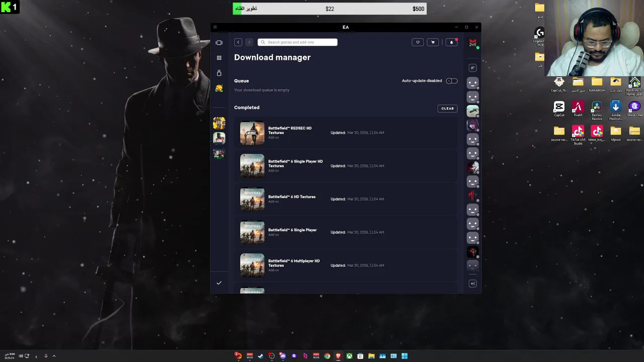Image resolution: width=644 pixels, height=362 pixels.
Task: Open the red logo friend avatar
Action: point(472,195)
